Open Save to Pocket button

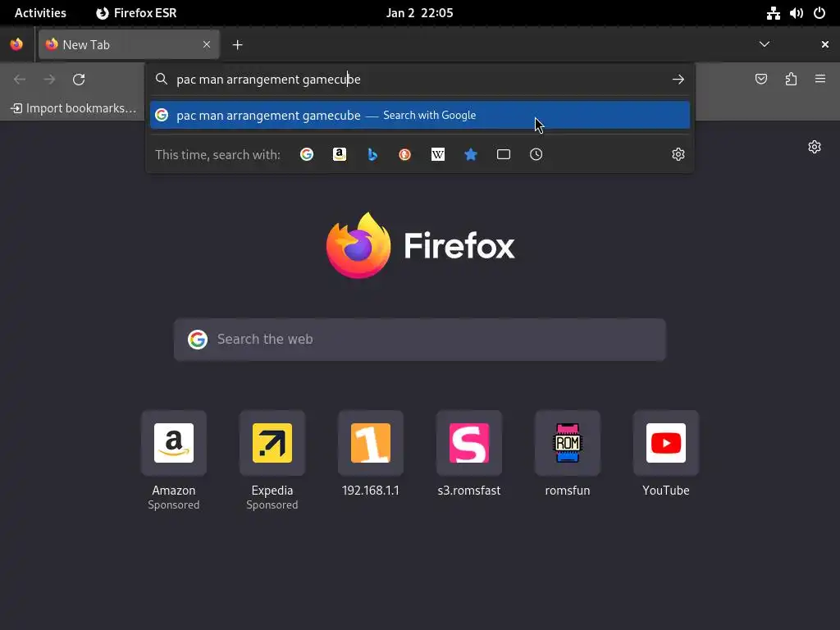(761, 80)
